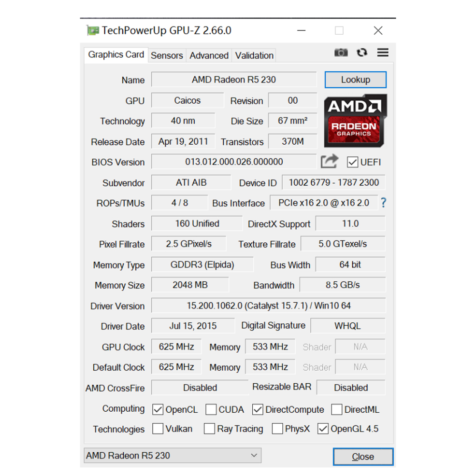This screenshot has width=476, height=476.
Task: Click the Bus Width 64 bit value
Action: coord(350,265)
